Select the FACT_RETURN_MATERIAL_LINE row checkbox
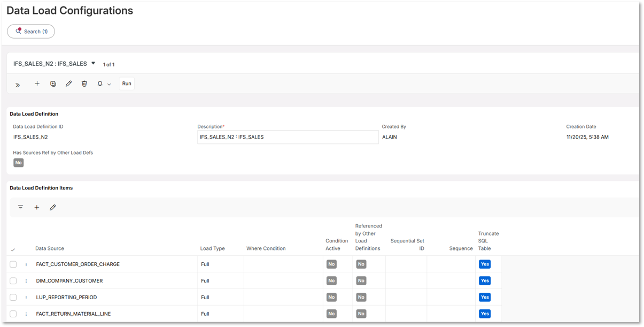Viewport: 644px width, 327px height. point(13,314)
